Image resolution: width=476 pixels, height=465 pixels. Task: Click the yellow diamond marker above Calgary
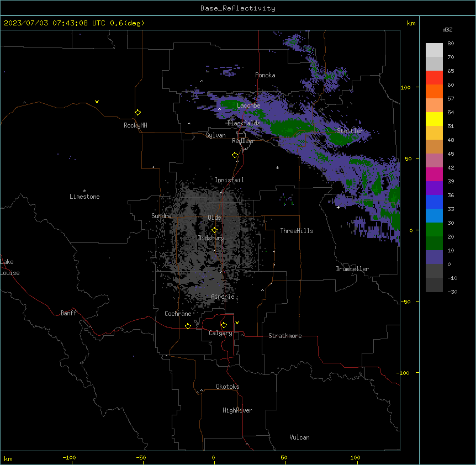(x=224, y=325)
